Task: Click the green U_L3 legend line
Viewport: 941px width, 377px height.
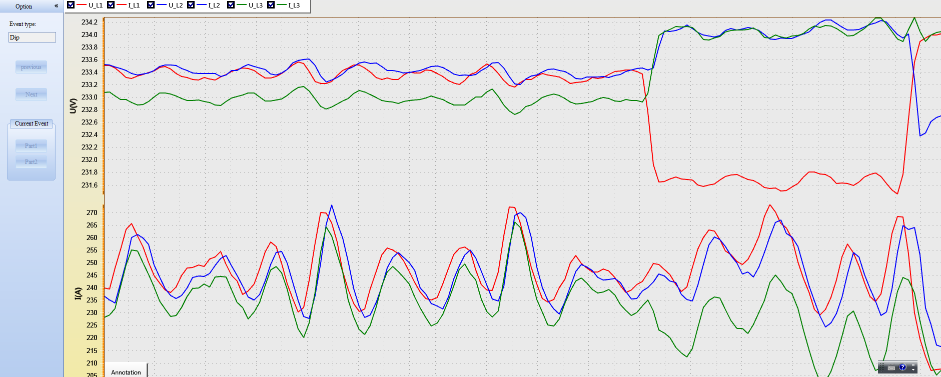Action: tap(242, 5)
